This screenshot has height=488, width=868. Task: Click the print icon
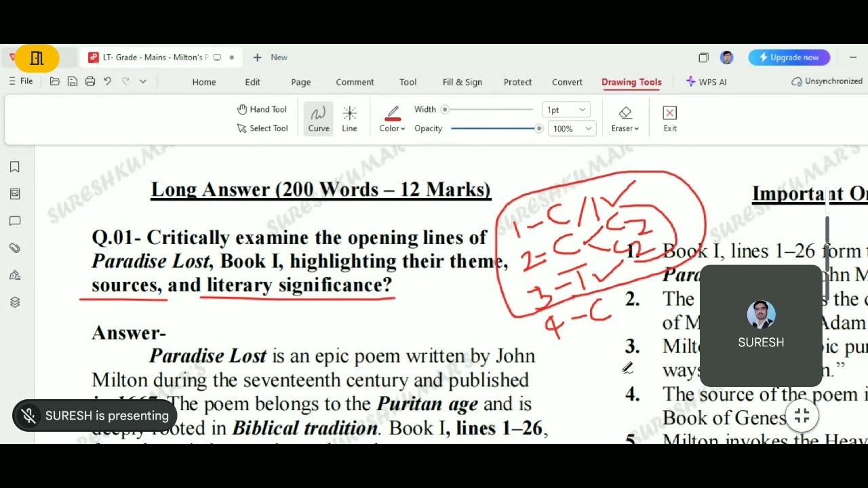[90, 81]
